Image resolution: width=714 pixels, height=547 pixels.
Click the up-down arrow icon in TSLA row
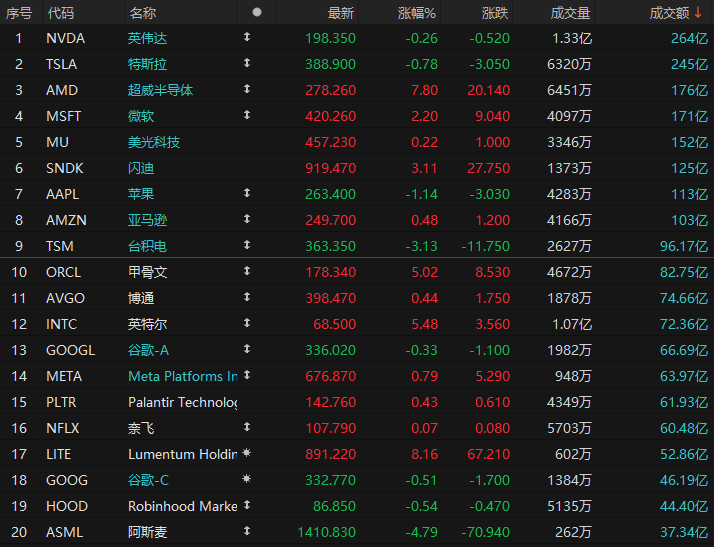[247, 63]
